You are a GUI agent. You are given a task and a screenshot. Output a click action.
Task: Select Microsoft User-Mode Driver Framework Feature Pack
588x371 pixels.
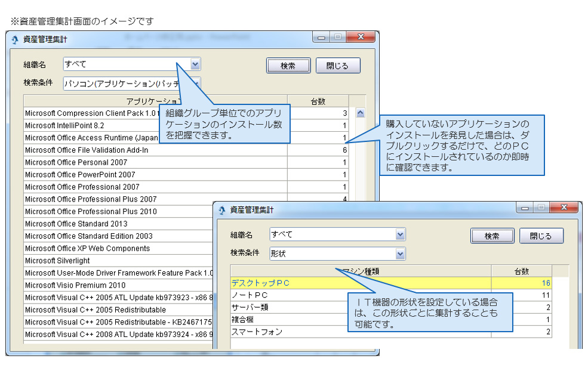pos(119,273)
